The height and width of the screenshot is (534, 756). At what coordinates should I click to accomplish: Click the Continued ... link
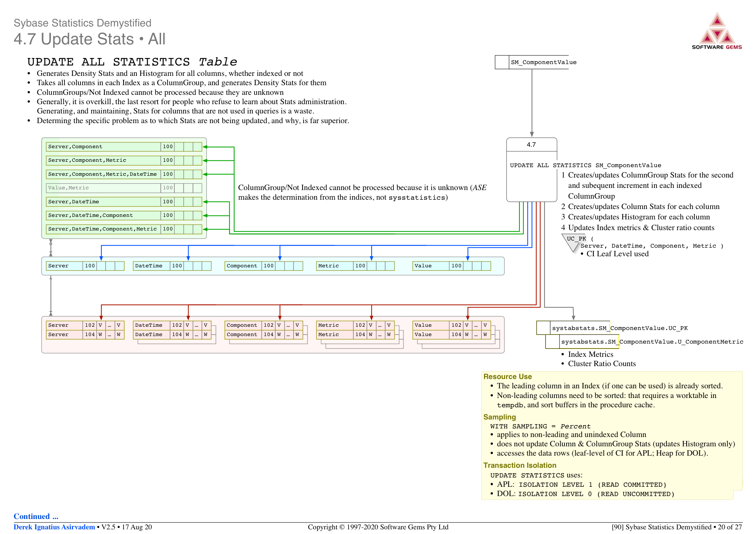point(36,516)
